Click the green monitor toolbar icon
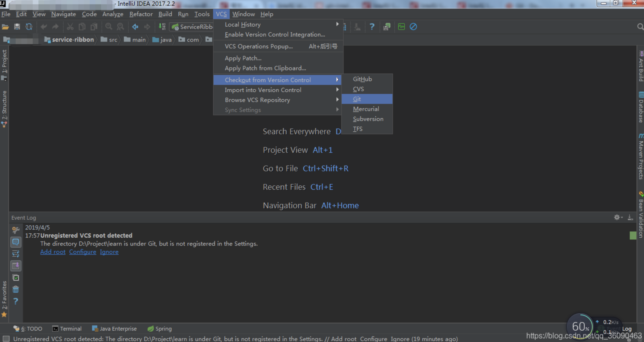Screen dimensions: 644x342 (401, 27)
